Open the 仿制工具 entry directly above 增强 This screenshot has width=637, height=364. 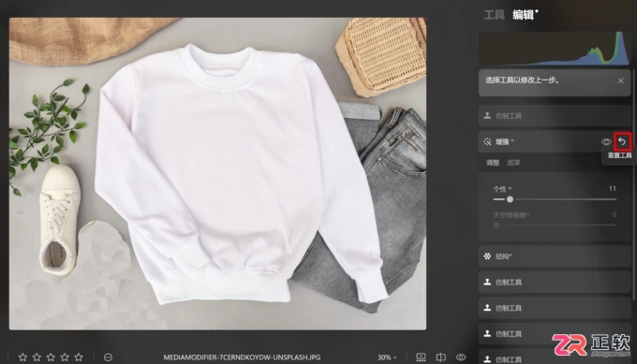click(x=555, y=116)
